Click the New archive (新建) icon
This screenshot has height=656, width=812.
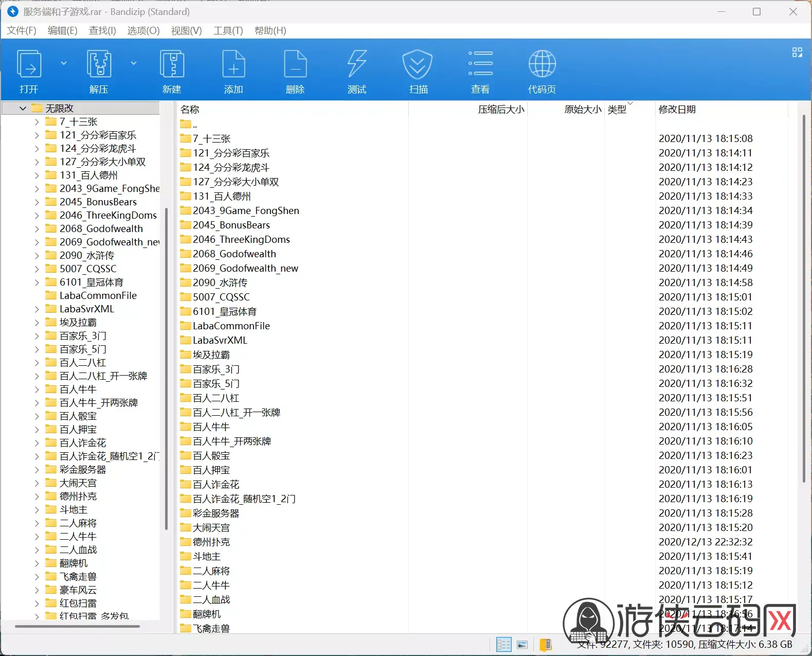click(172, 64)
